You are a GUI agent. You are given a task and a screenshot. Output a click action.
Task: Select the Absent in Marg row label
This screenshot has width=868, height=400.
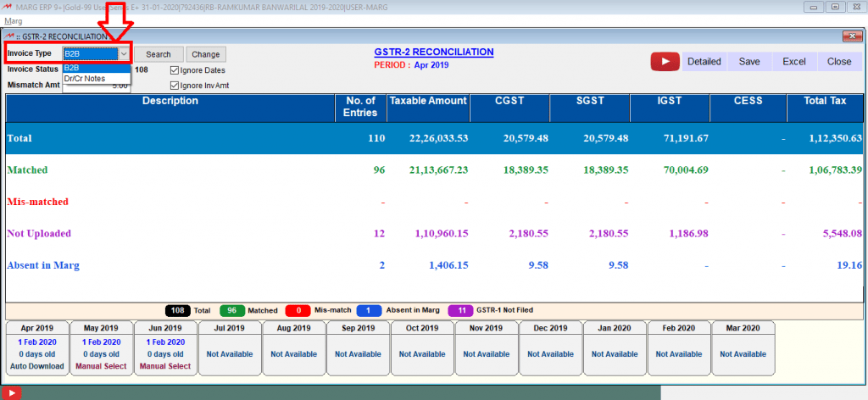(43, 265)
